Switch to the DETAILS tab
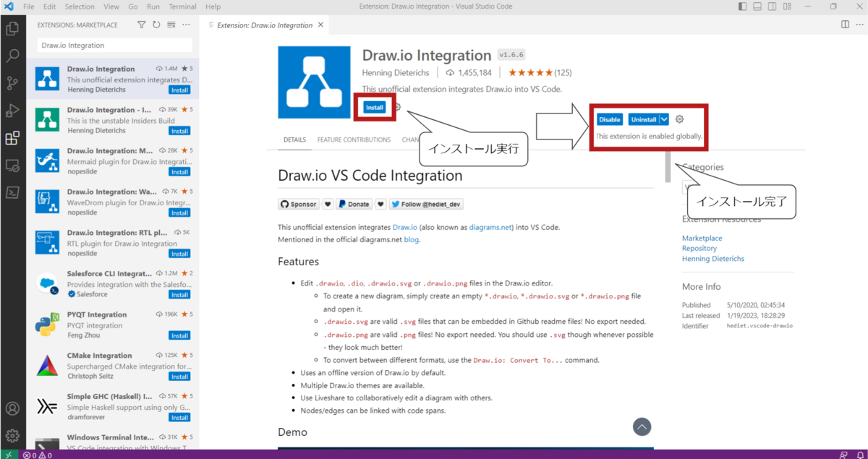This screenshot has width=868, height=459. tap(294, 140)
